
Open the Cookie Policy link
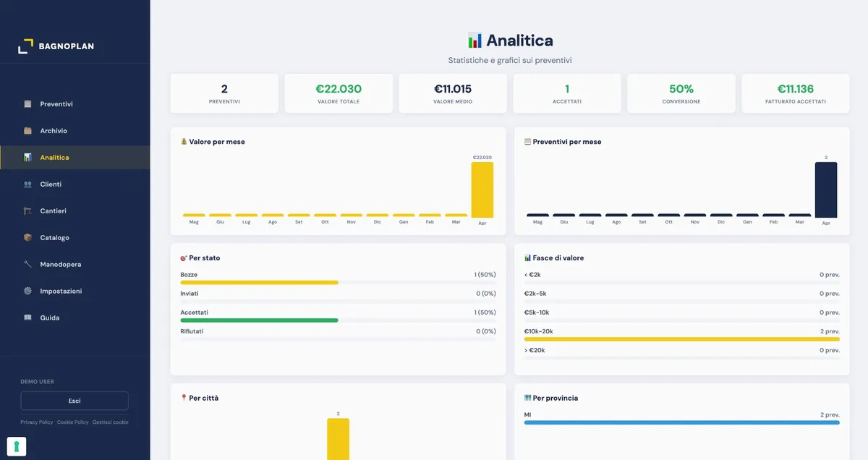73,422
